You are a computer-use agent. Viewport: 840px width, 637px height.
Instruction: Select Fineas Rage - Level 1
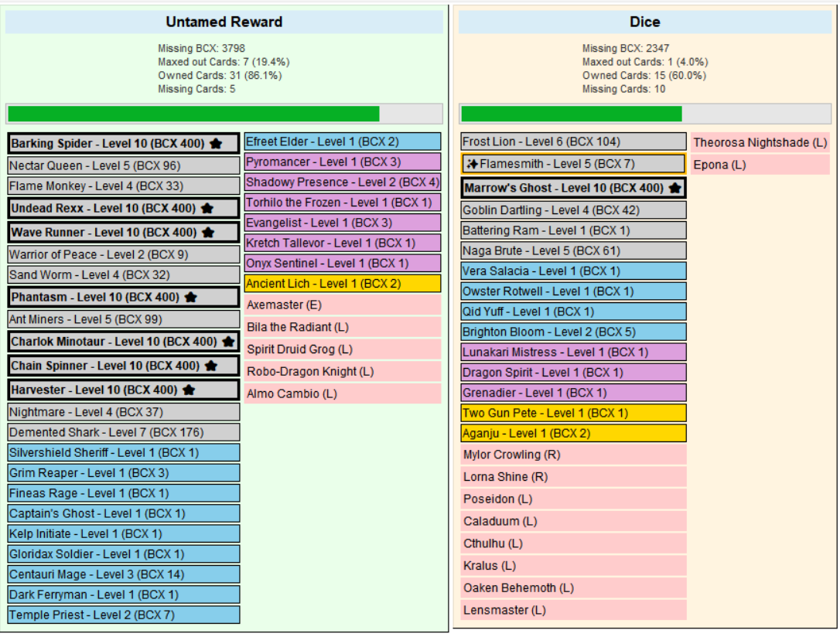click(x=124, y=493)
